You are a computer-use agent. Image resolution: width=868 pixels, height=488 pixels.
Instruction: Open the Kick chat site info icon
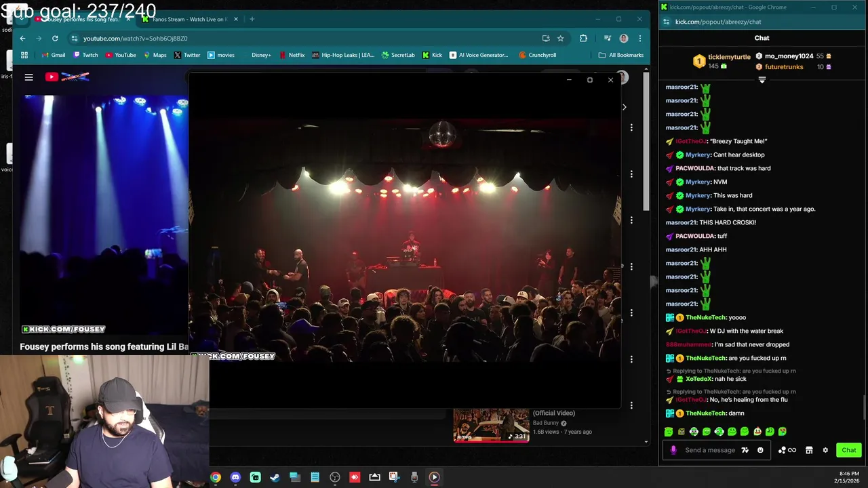(666, 22)
